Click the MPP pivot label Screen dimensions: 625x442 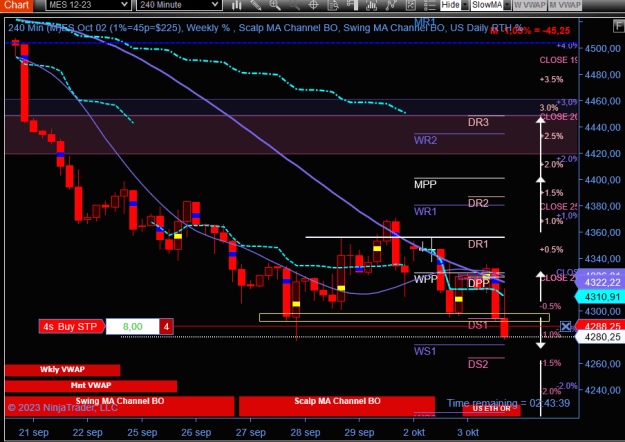click(x=425, y=185)
